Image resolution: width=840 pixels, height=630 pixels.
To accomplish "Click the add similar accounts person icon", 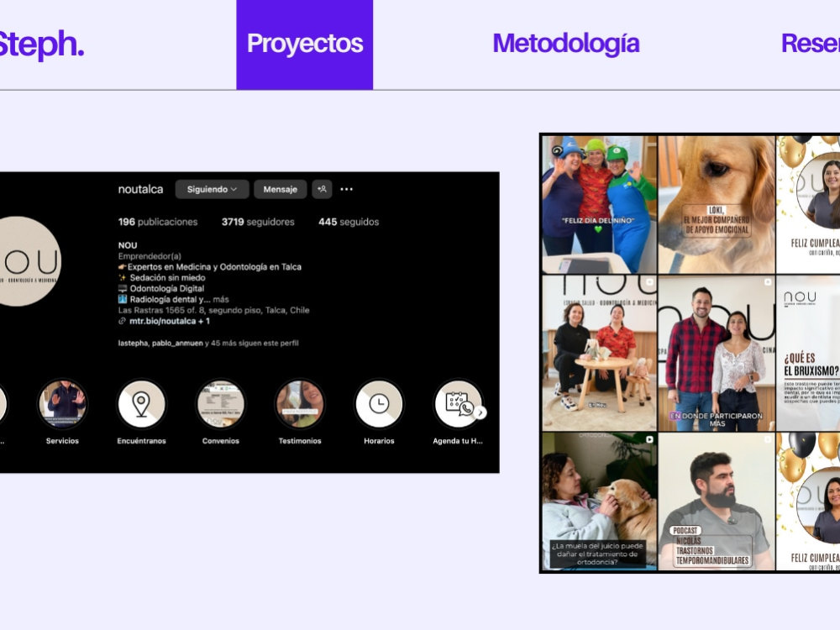I will coord(322,189).
